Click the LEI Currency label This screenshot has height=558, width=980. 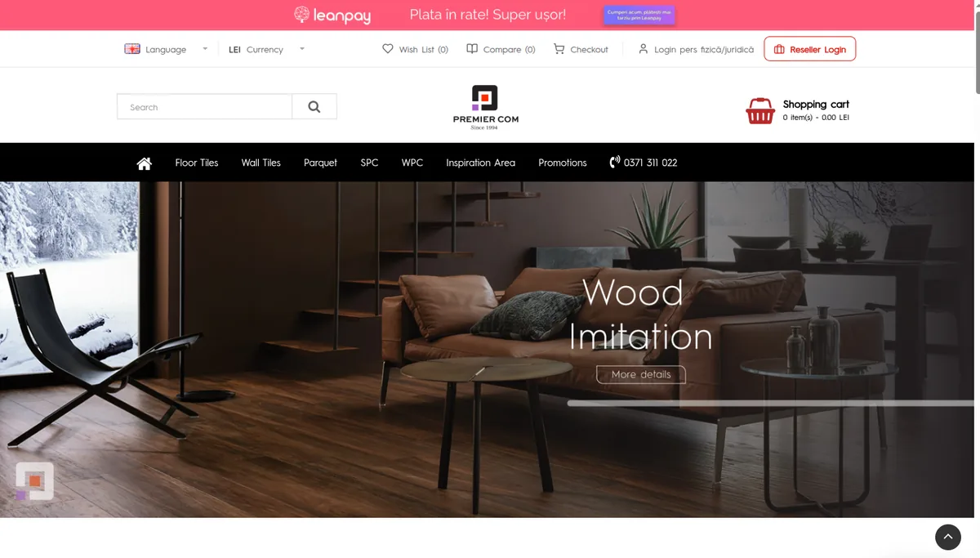(x=256, y=50)
